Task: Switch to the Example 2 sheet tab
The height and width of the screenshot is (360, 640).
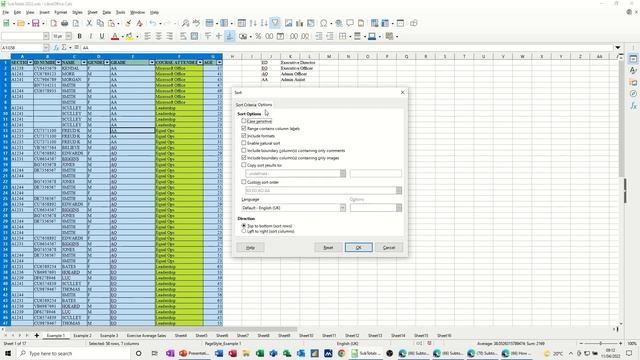Action: click(82, 336)
